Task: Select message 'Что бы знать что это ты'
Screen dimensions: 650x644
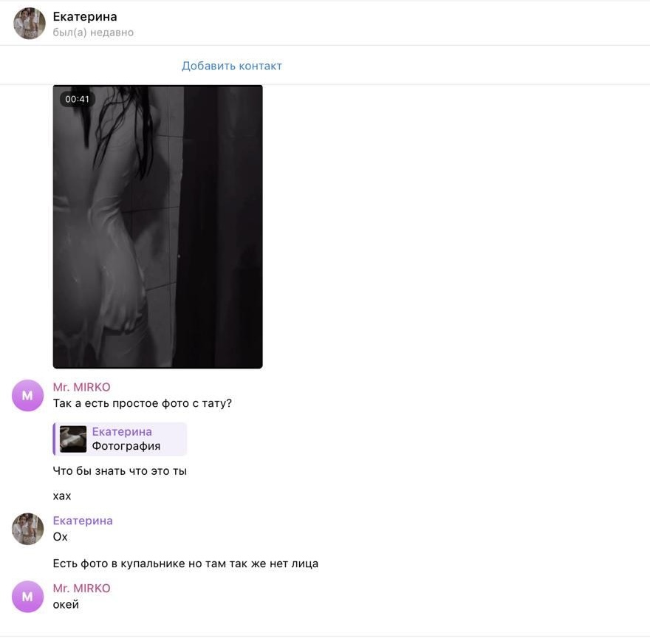Action: 120,471
